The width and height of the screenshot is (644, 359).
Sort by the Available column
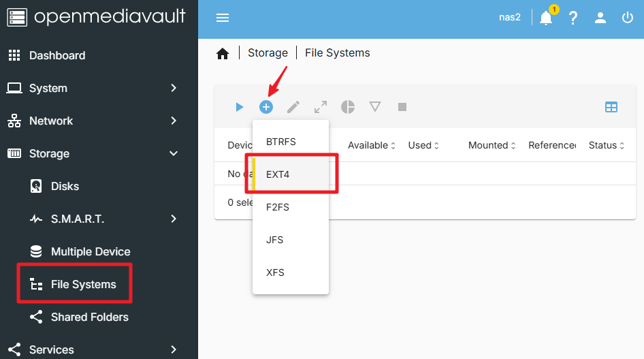point(372,145)
